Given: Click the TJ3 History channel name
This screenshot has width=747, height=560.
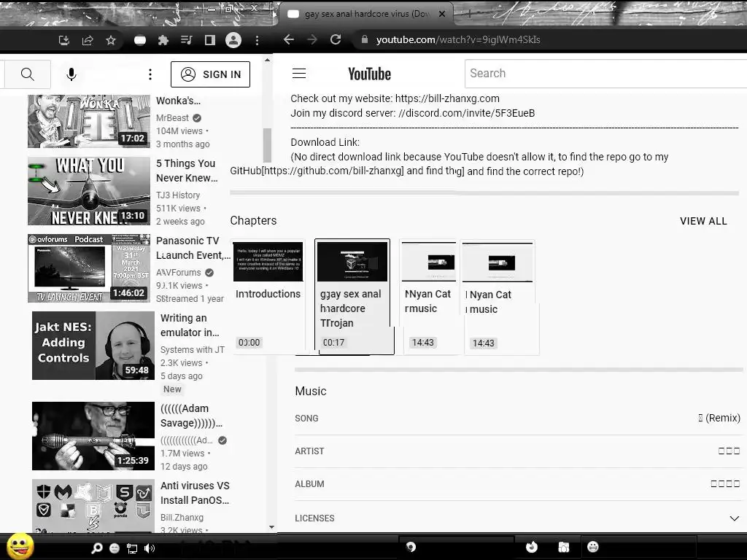Looking at the screenshot, I should pos(178,195).
